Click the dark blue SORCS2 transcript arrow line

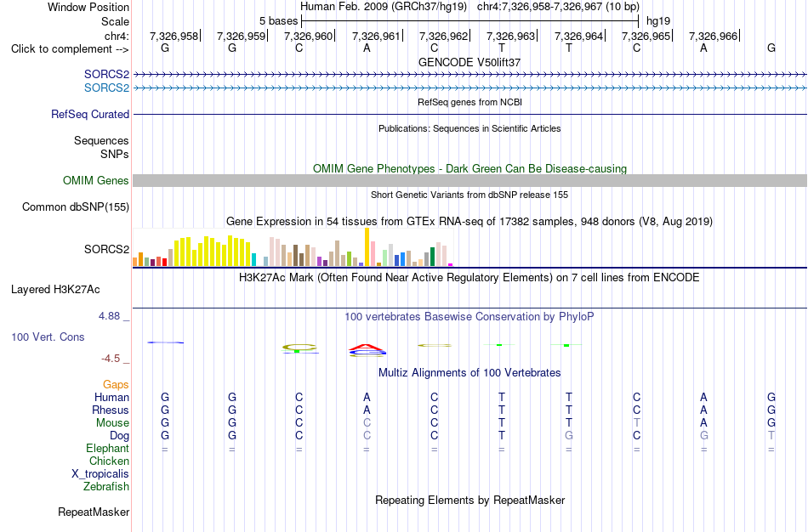[469, 75]
